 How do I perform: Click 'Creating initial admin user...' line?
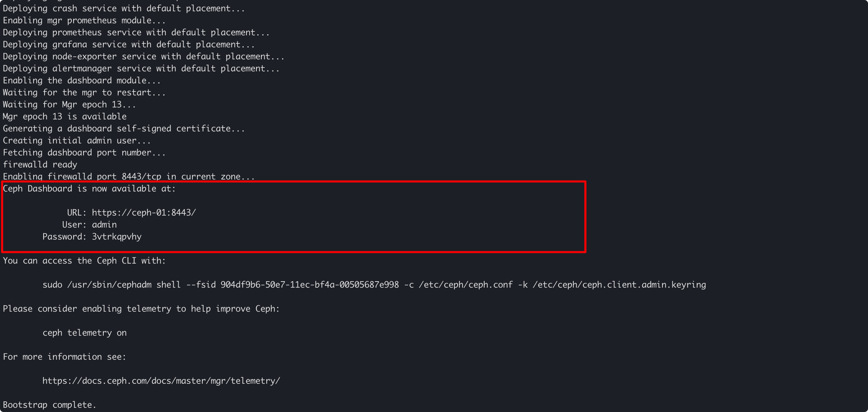tap(77, 141)
